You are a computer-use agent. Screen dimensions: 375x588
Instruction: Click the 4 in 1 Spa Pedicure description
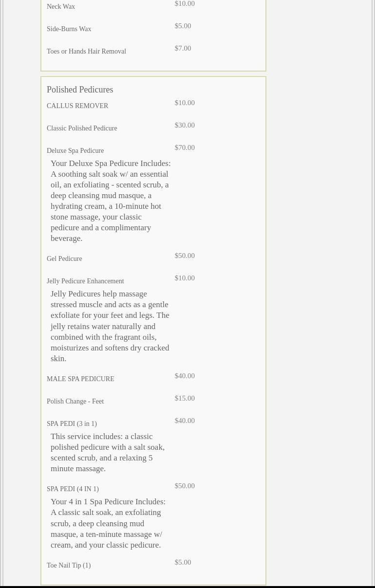click(x=108, y=523)
